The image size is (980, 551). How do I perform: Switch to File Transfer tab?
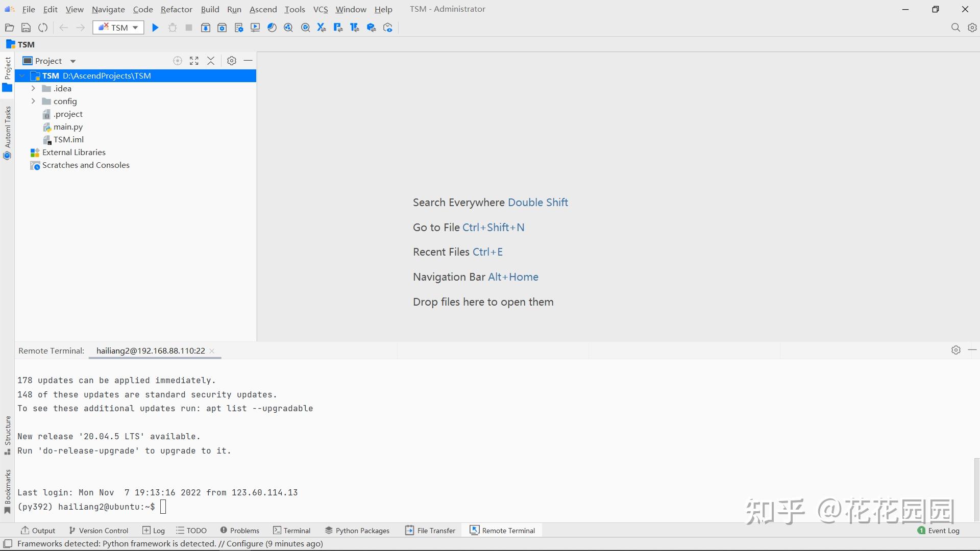(x=430, y=531)
